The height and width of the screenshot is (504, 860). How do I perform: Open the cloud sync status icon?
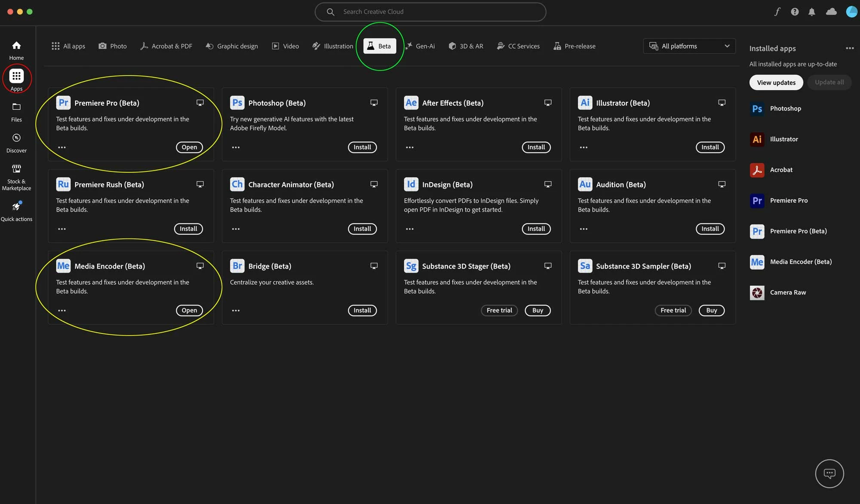click(831, 12)
